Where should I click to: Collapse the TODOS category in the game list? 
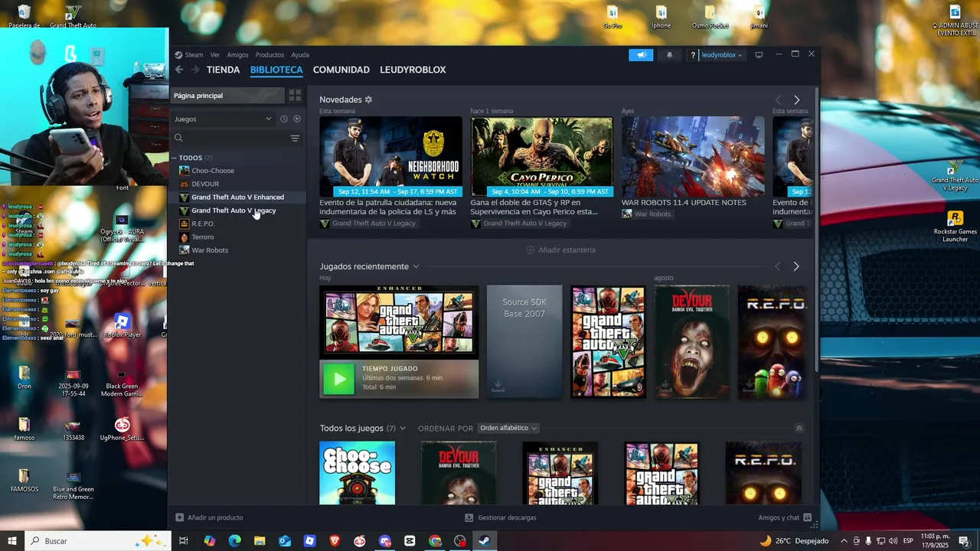(x=175, y=158)
